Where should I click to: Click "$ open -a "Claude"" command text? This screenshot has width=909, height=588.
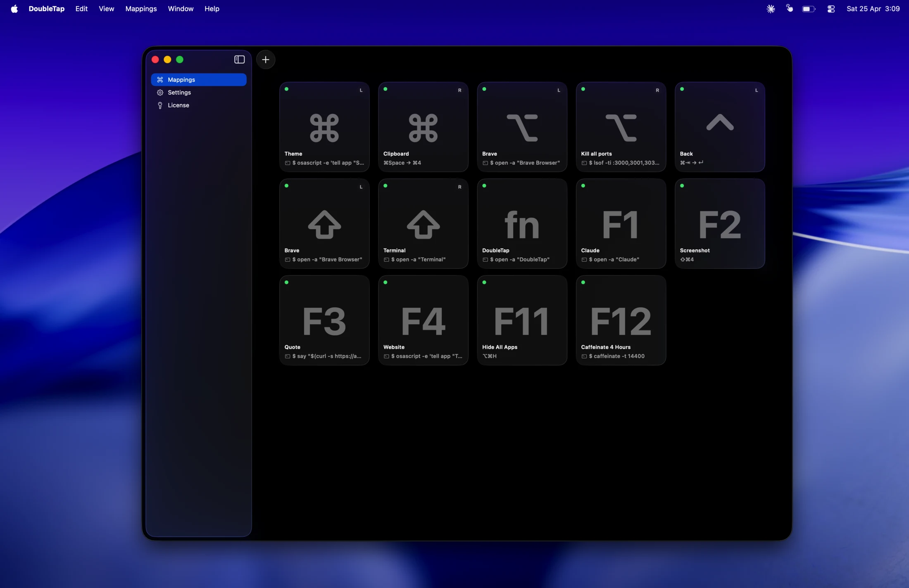(614, 259)
